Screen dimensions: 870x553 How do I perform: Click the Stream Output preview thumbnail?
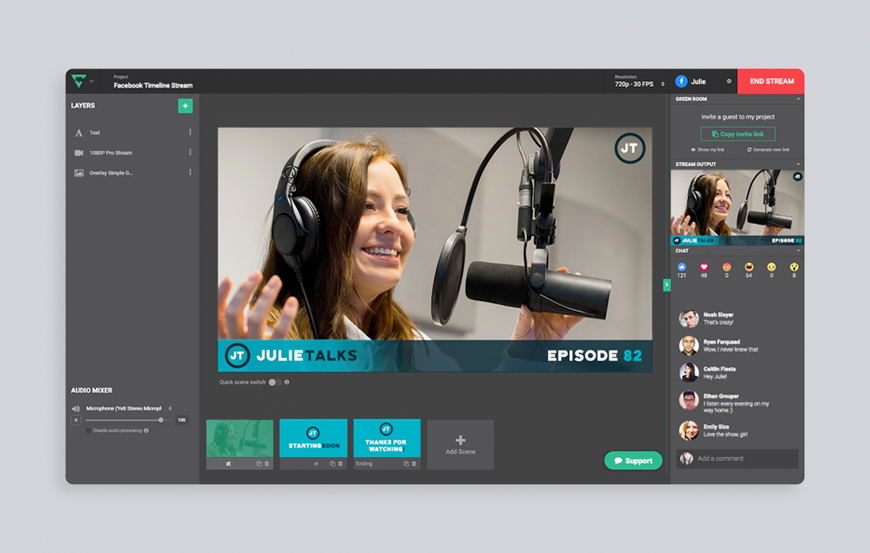[x=737, y=207]
